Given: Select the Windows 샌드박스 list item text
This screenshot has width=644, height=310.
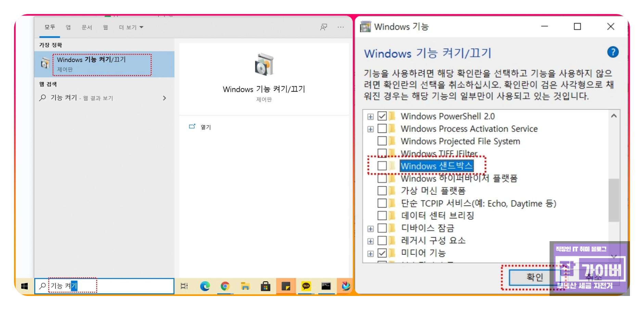Looking at the screenshot, I should coord(437,166).
